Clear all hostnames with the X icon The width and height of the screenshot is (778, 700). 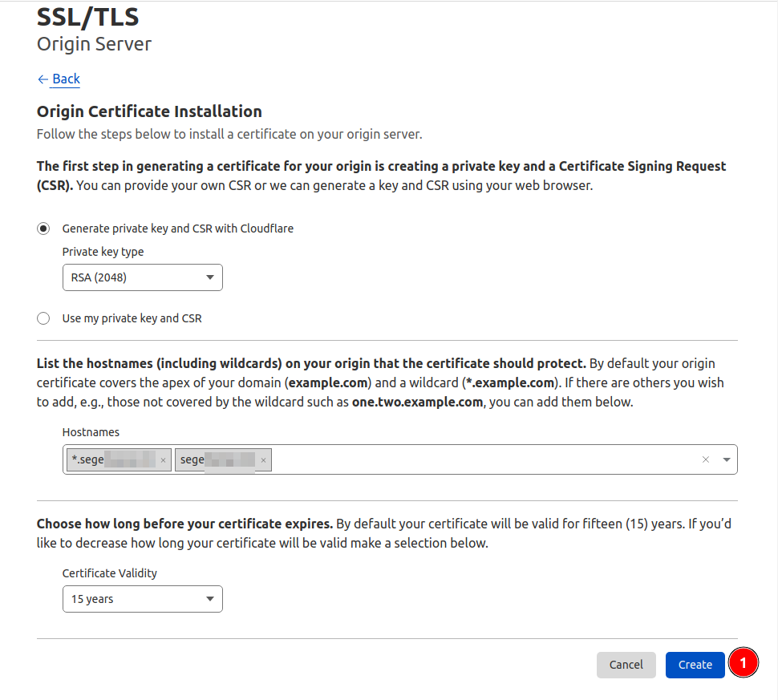coord(706,460)
